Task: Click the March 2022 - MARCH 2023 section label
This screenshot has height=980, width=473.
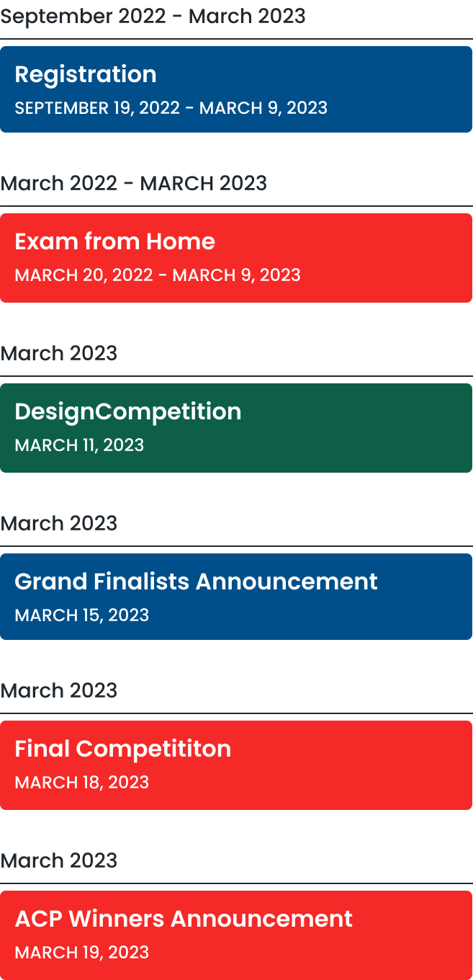Action: (133, 183)
